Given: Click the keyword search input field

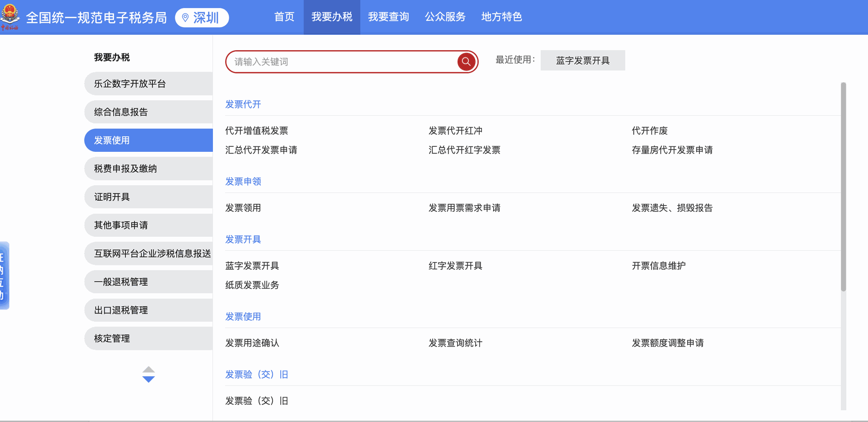Looking at the screenshot, I should click(344, 62).
